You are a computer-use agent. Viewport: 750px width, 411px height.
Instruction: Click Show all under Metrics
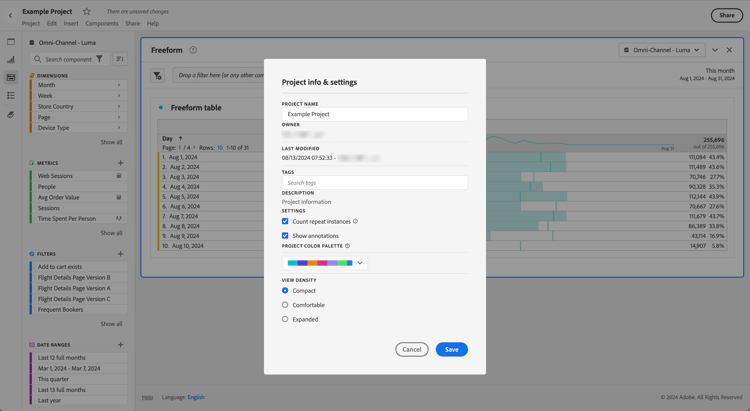[111, 233]
